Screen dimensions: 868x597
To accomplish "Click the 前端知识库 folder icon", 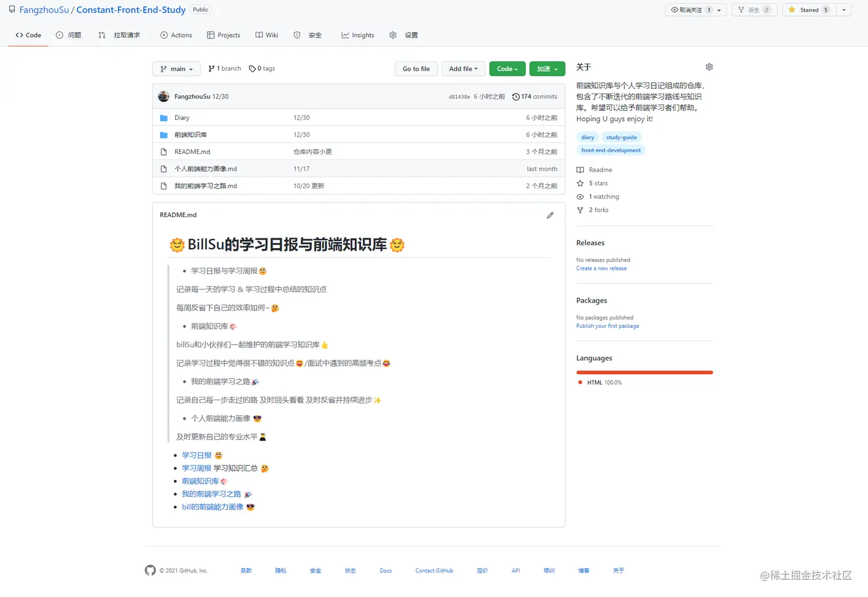I will coord(164,135).
